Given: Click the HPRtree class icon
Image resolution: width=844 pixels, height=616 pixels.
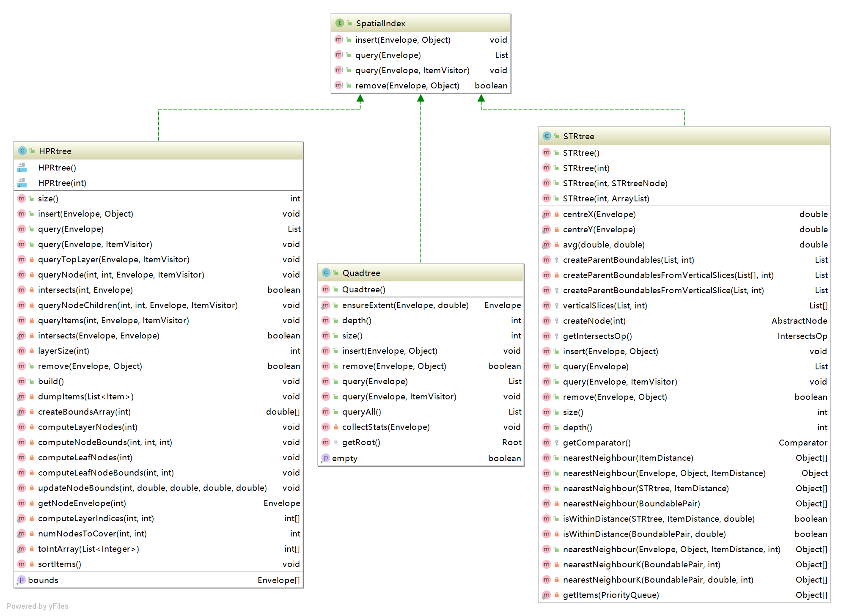Looking at the screenshot, I should point(22,151).
